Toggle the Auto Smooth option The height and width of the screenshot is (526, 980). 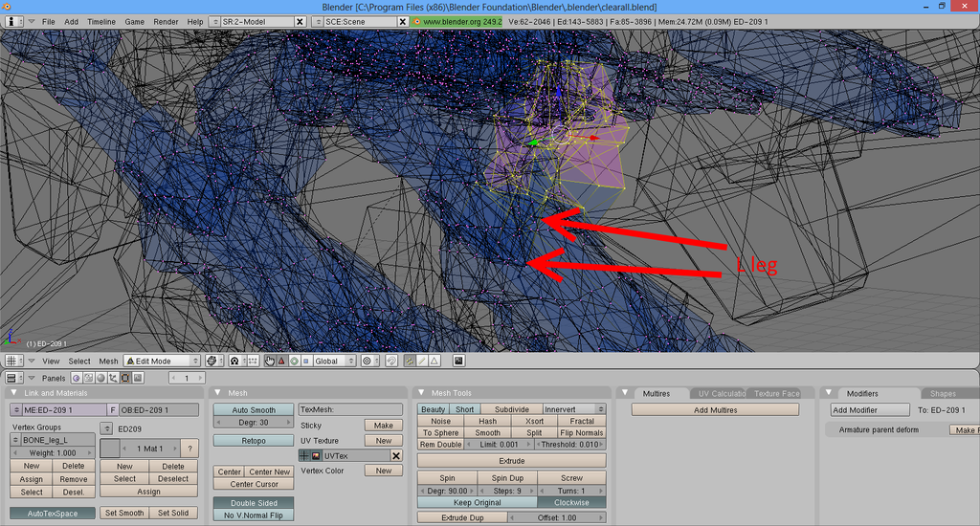[x=253, y=410]
